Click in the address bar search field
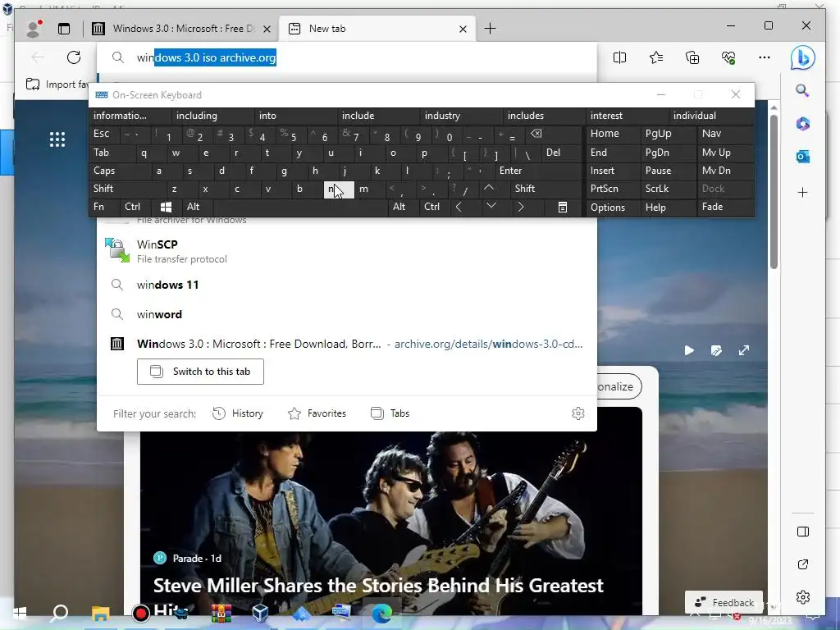 coord(347,57)
